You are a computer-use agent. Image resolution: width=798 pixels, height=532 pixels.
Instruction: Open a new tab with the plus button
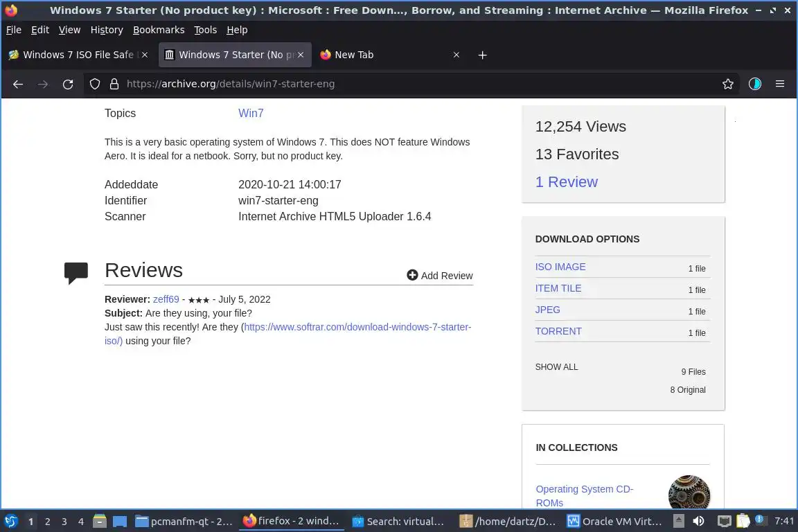[x=482, y=55]
